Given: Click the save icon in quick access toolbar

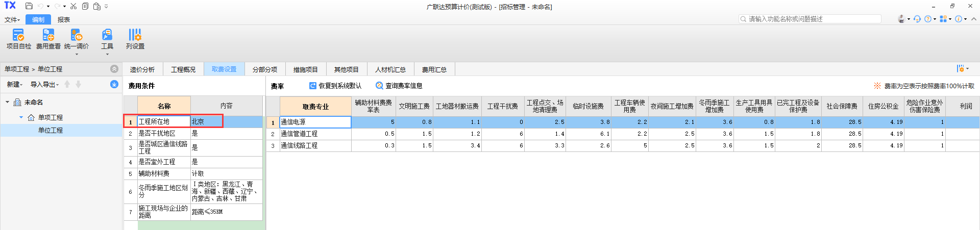Looking at the screenshot, I should [29, 6].
